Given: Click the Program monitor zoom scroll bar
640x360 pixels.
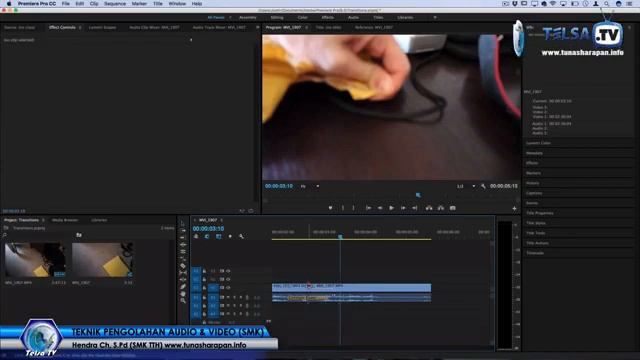Looking at the screenshot, I should click(391, 200).
